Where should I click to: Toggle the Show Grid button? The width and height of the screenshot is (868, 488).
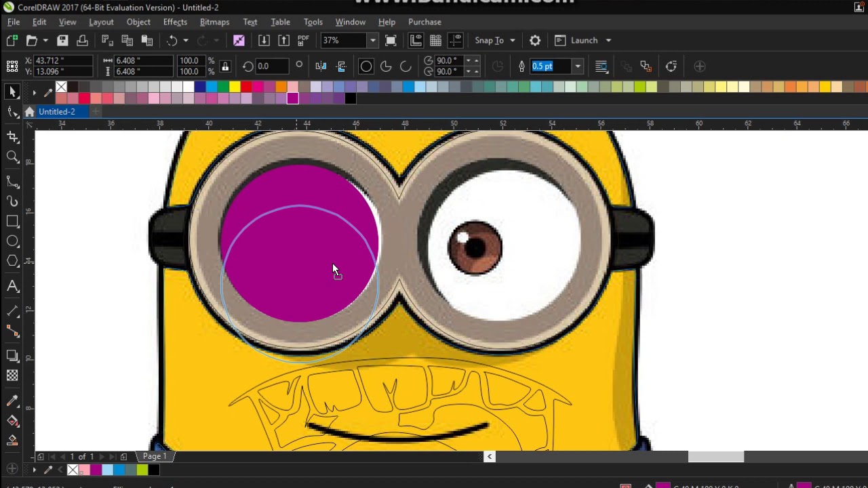click(x=435, y=41)
